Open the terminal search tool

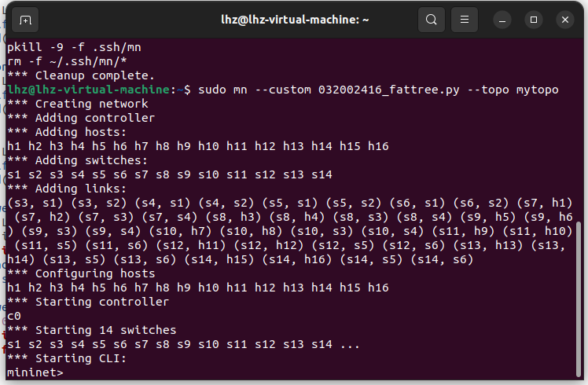[431, 20]
